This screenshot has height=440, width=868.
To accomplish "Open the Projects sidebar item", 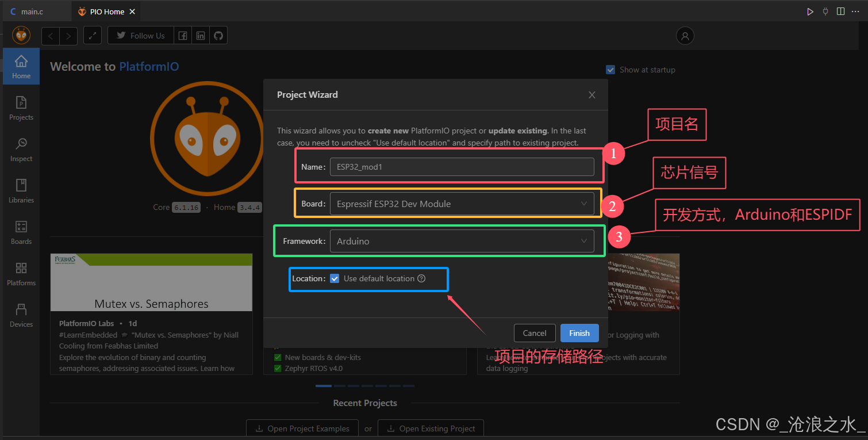I will pos(21,108).
